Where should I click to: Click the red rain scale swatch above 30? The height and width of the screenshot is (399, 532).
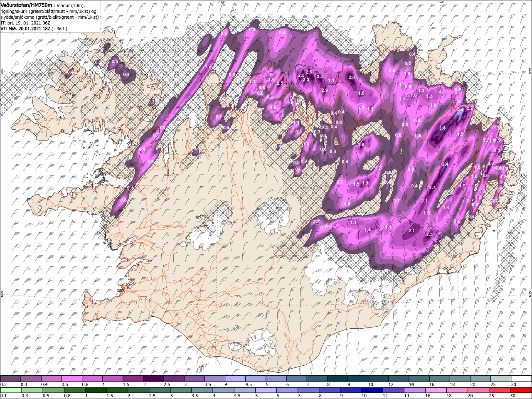pyautogui.click(x=520, y=390)
